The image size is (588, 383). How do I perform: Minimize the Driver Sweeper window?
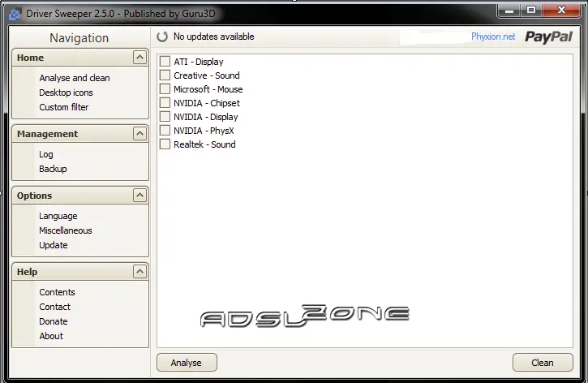(509, 11)
